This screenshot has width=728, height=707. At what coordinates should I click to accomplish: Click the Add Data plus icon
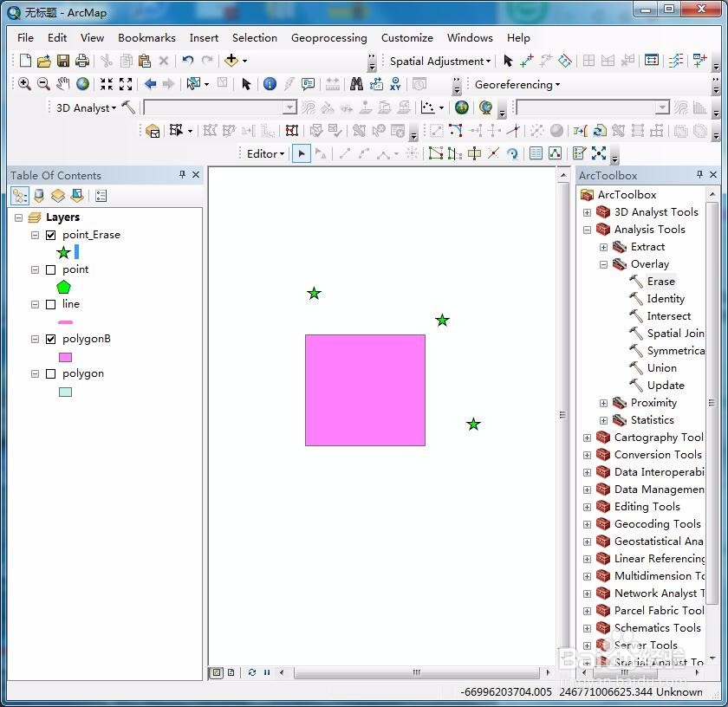(x=231, y=61)
